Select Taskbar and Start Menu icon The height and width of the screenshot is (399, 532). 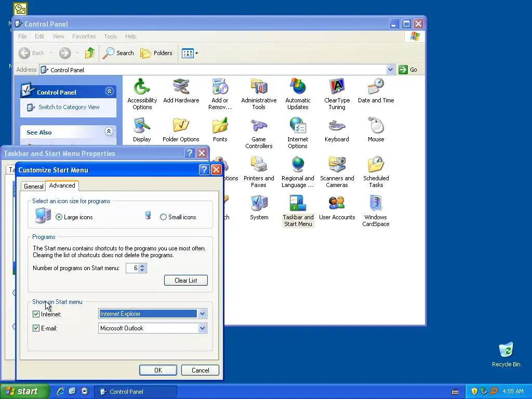(298, 211)
